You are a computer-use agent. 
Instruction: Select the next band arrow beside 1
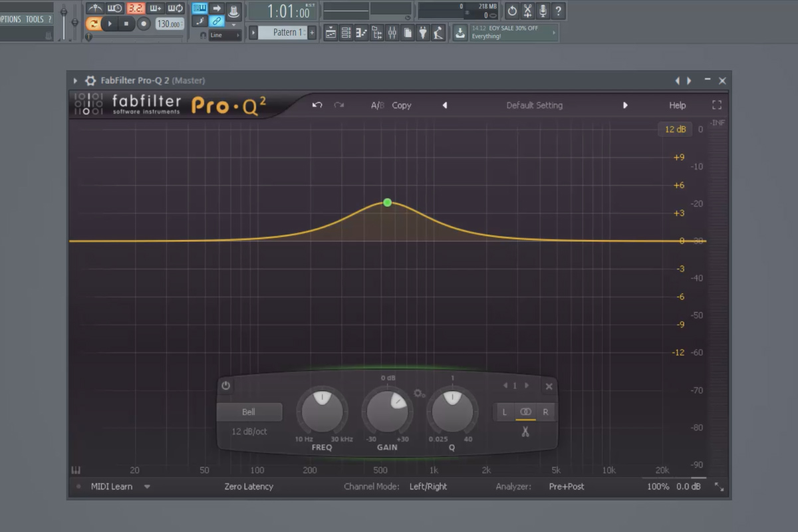pos(527,386)
